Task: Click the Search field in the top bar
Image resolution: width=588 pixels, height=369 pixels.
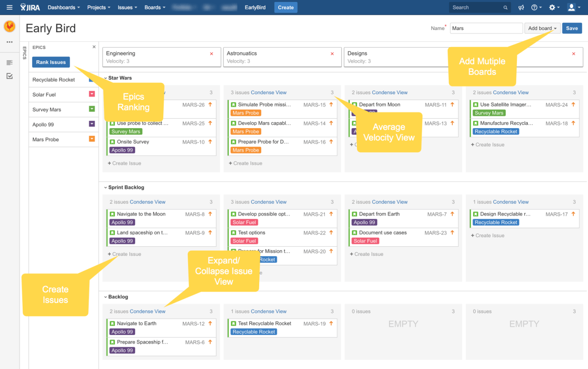Action: 480,7
